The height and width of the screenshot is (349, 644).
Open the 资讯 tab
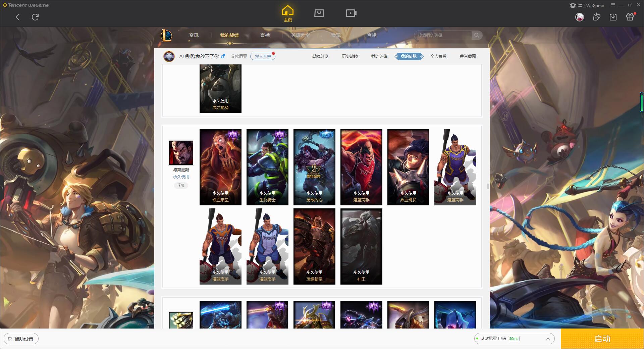pos(194,35)
